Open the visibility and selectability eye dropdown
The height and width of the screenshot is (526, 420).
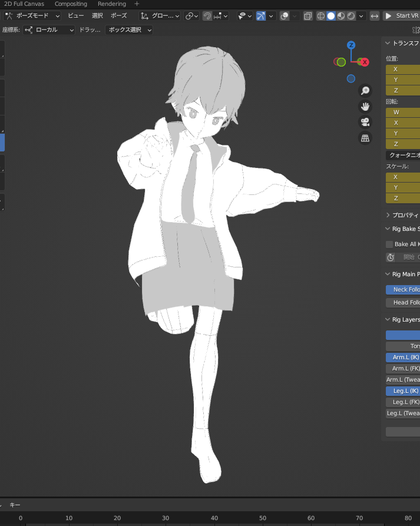point(244,16)
